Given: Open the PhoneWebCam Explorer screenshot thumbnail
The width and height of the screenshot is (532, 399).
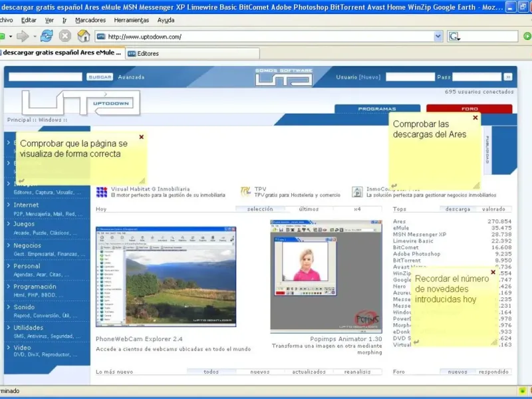Looking at the screenshot, I should click(166, 277).
